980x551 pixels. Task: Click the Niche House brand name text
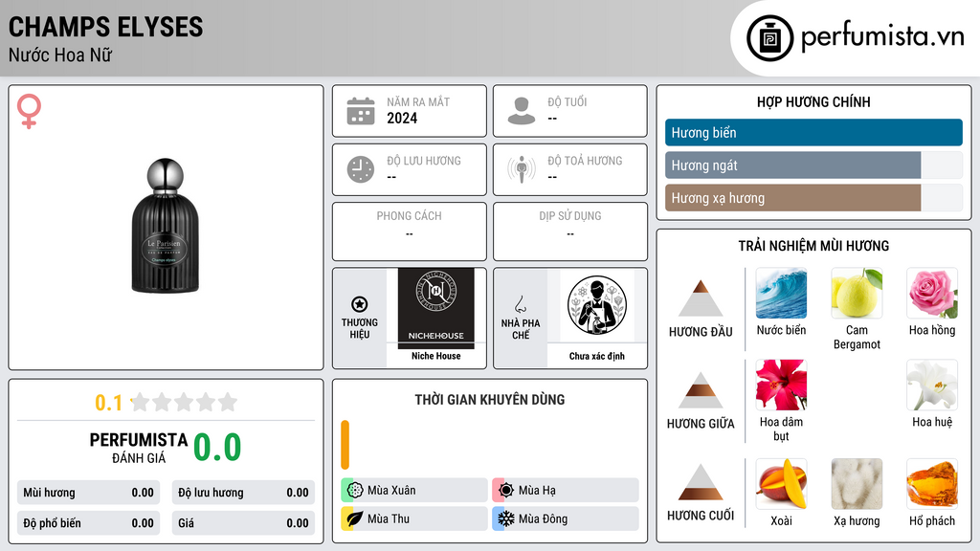[435, 356]
